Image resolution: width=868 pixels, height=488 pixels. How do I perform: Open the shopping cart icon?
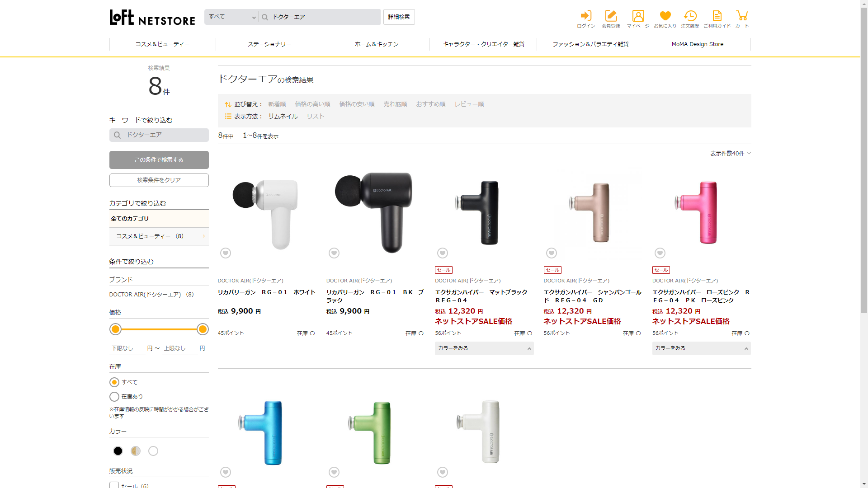(x=742, y=19)
